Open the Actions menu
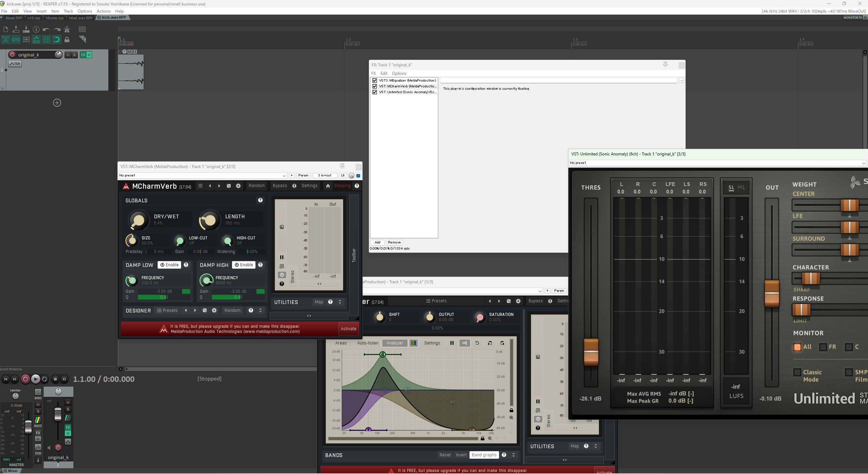The width and height of the screenshot is (868, 474). 103,11
